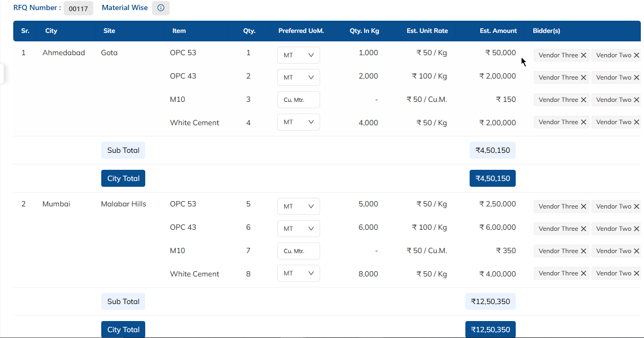Click the Ahmedabad Sub Total label
The width and height of the screenshot is (644, 338).
[123, 150]
